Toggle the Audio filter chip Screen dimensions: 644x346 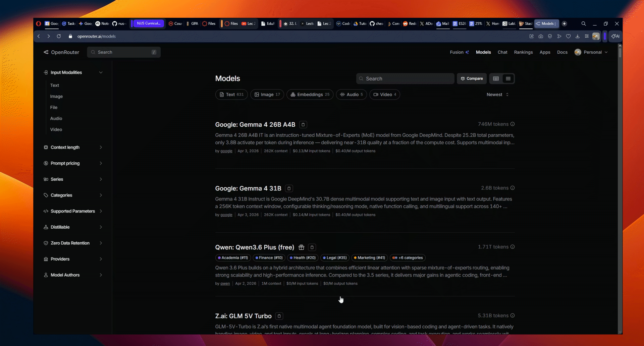point(351,95)
